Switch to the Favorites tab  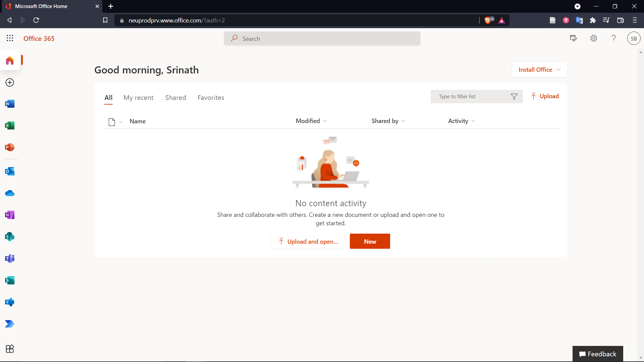[x=211, y=98]
